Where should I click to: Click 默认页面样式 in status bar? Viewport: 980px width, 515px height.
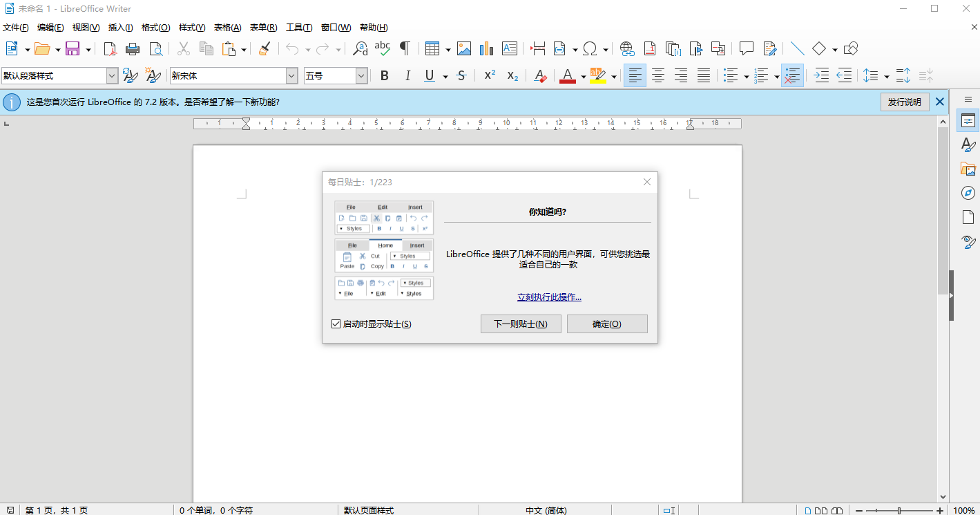(369, 510)
